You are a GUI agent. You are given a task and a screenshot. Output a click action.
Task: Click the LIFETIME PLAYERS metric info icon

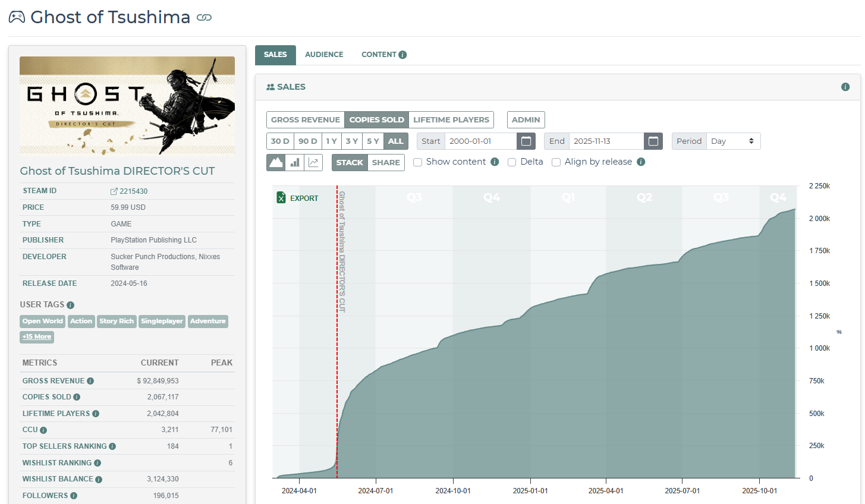[96, 414]
